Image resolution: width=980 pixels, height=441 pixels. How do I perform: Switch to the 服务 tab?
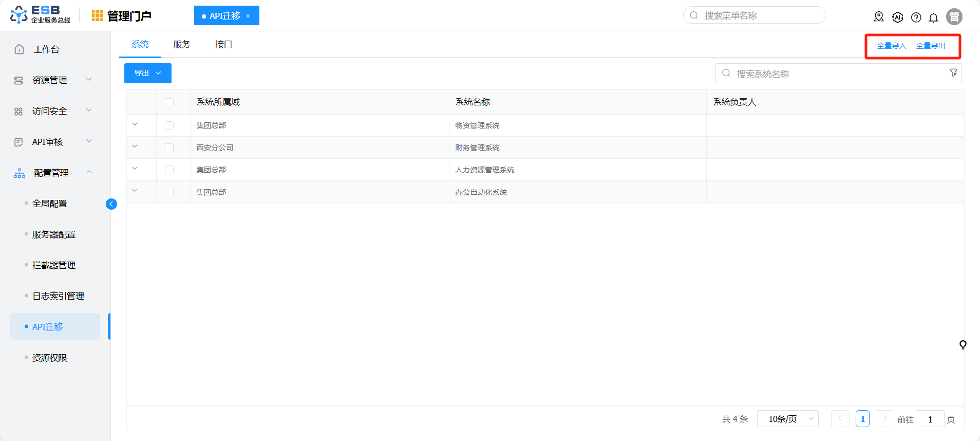182,45
